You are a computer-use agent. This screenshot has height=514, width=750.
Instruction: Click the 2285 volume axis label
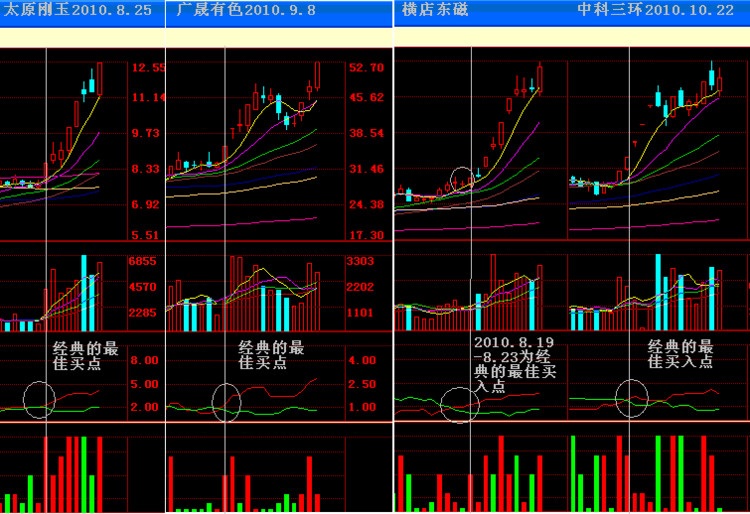pyautogui.click(x=143, y=313)
